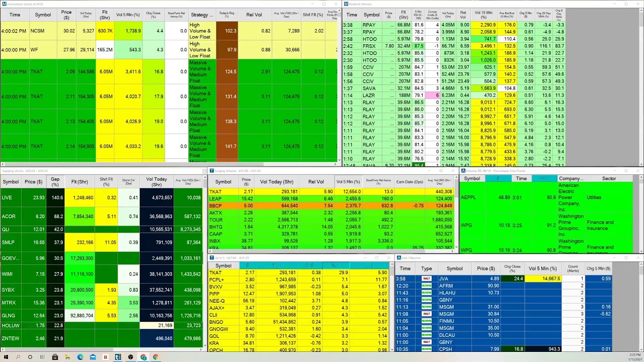Click the RESUME icon in the CPSH row
The width and height of the screenshot is (644, 362).
(427, 349)
